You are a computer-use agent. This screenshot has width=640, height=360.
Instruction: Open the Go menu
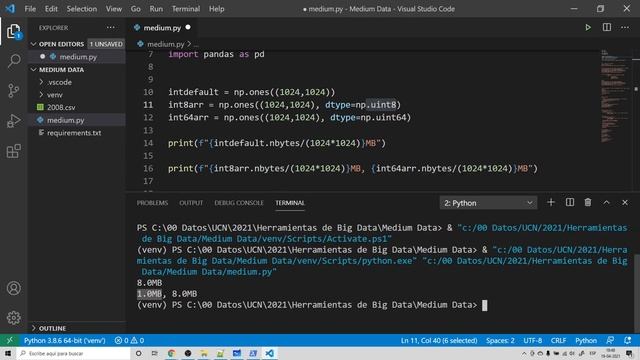tap(136, 9)
